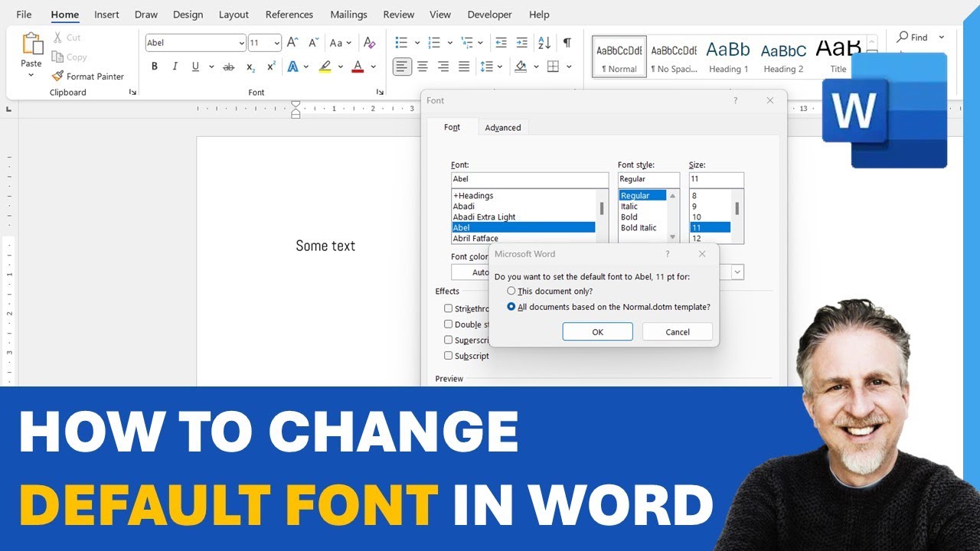Apply Heading 1 style
980x551 pixels.
point(729,57)
